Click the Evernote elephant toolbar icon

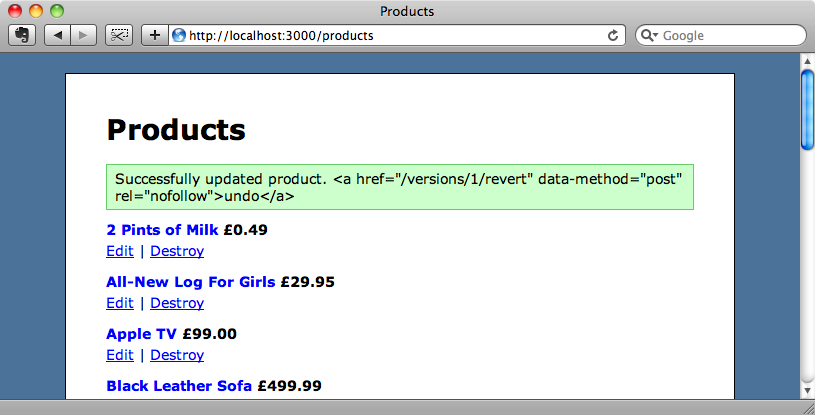click(x=22, y=35)
